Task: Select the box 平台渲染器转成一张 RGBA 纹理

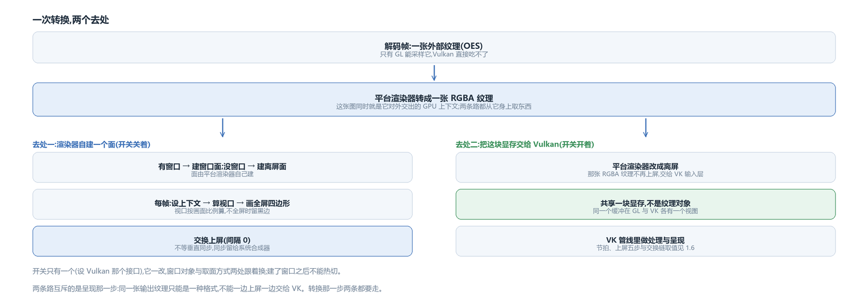Action: tap(434, 99)
